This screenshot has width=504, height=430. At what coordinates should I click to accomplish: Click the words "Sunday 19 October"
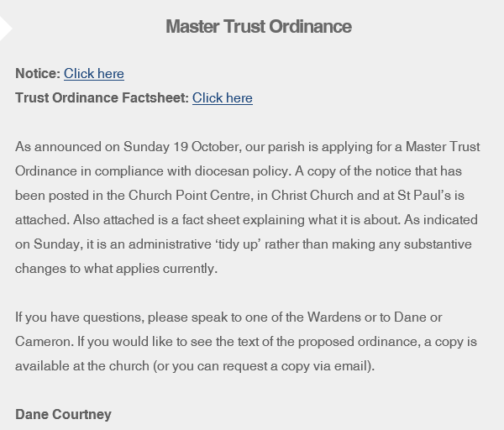point(178,147)
